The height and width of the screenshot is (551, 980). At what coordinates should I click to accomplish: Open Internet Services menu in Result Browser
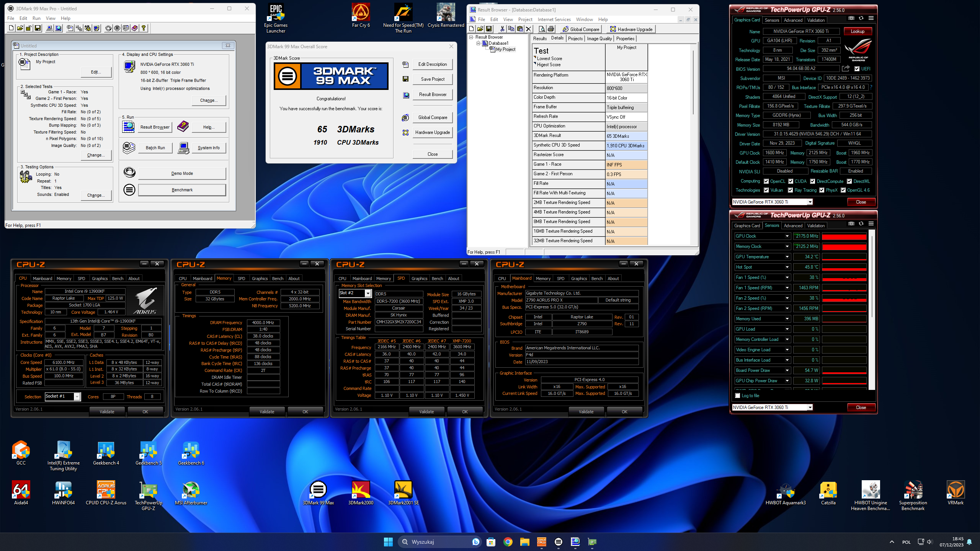point(554,20)
